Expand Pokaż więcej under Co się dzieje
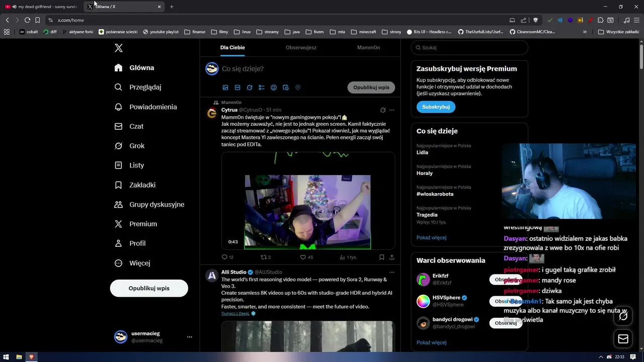Viewport: 644px width, 362px height. click(x=431, y=237)
